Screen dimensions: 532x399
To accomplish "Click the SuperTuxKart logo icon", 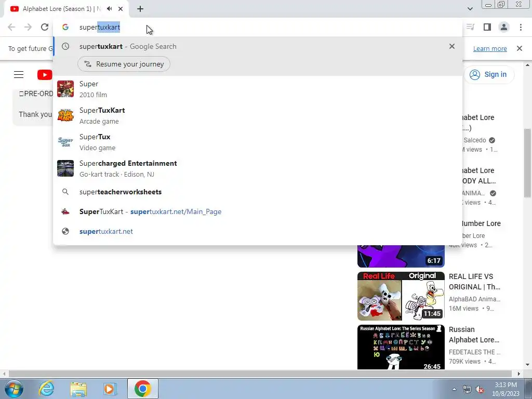I will coord(65,115).
